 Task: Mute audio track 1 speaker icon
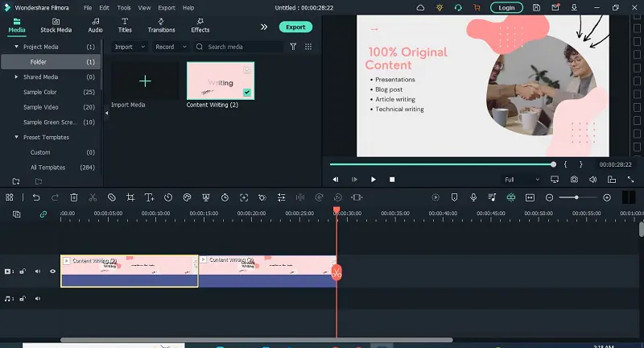point(38,299)
